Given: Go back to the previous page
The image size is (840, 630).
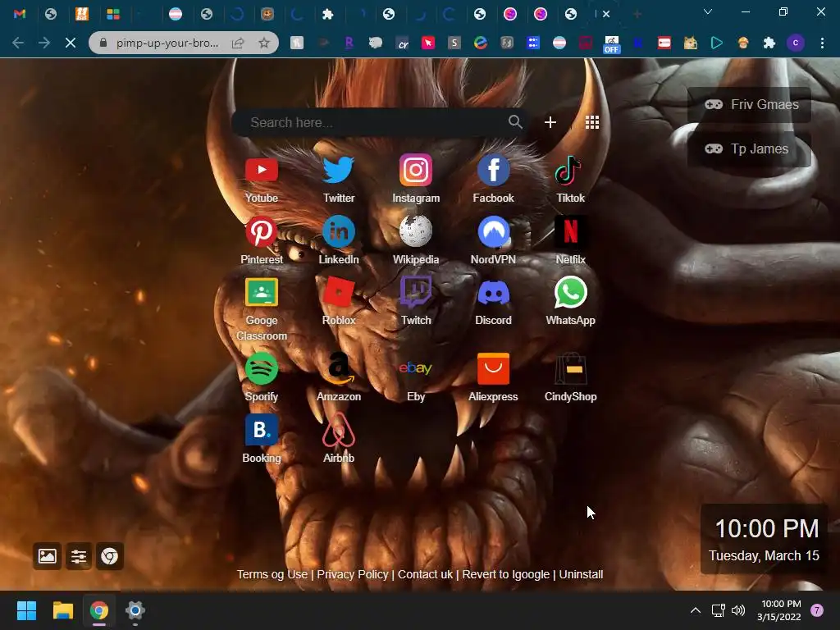Looking at the screenshot, I should (18, 43).
